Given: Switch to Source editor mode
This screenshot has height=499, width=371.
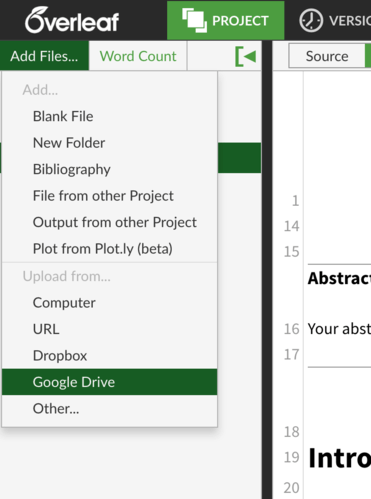Looking at the screenshot, I should click(x=327, y=56).
